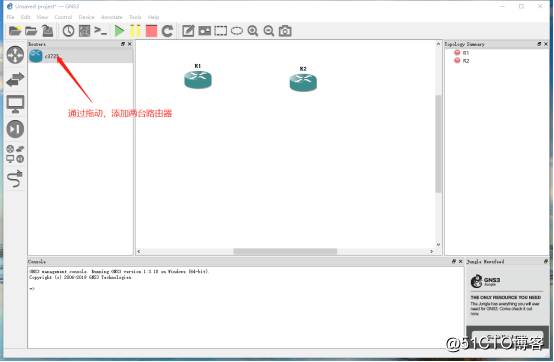Save project toolbar icon
The image size is (554, 362).
pyautogui.click(x=47, y=31)
